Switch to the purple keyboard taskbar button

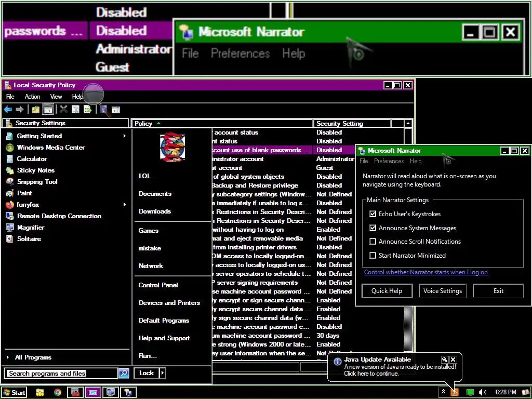92,393
